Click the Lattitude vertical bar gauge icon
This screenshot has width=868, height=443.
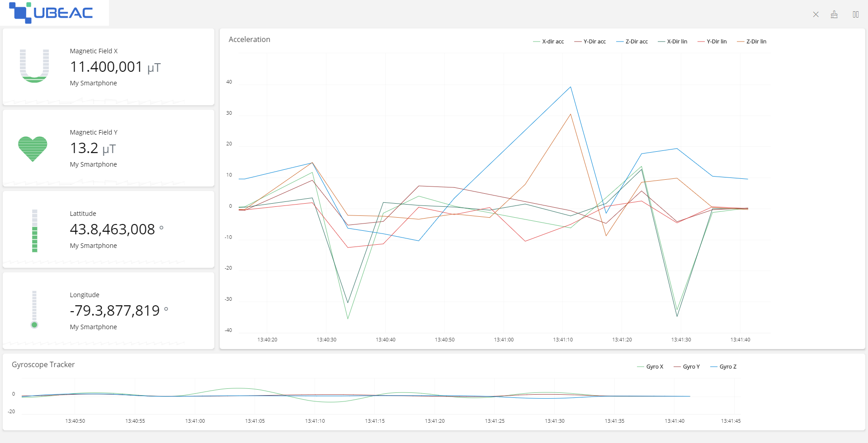35,230
